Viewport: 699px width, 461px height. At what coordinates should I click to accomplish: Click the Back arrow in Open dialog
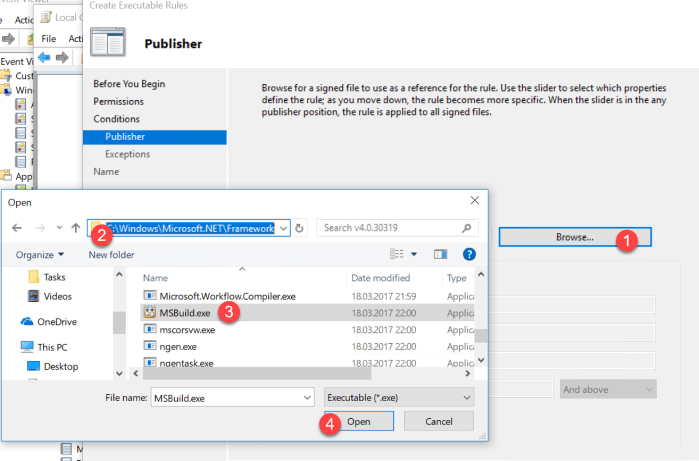(19, 228)
